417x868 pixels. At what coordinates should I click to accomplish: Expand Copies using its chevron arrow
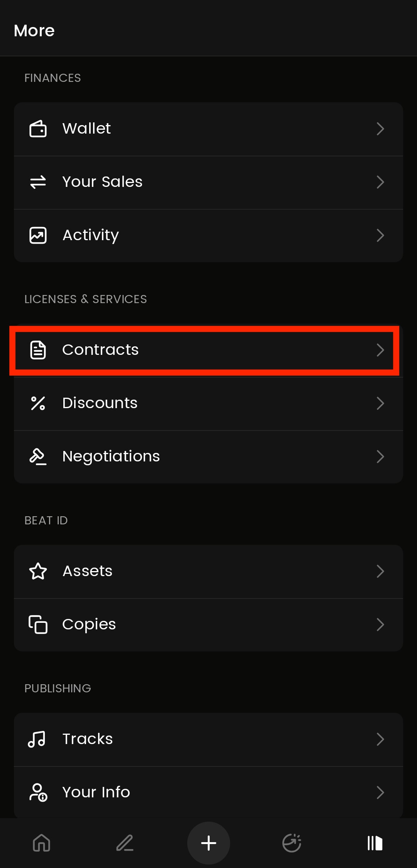point(380,624)
